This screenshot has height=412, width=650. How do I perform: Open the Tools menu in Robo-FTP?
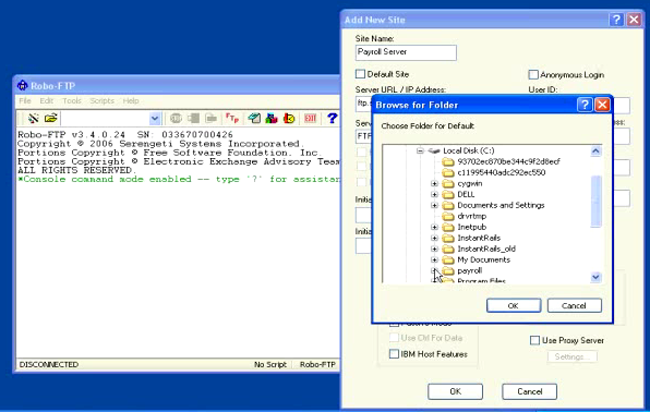[72, 101]
